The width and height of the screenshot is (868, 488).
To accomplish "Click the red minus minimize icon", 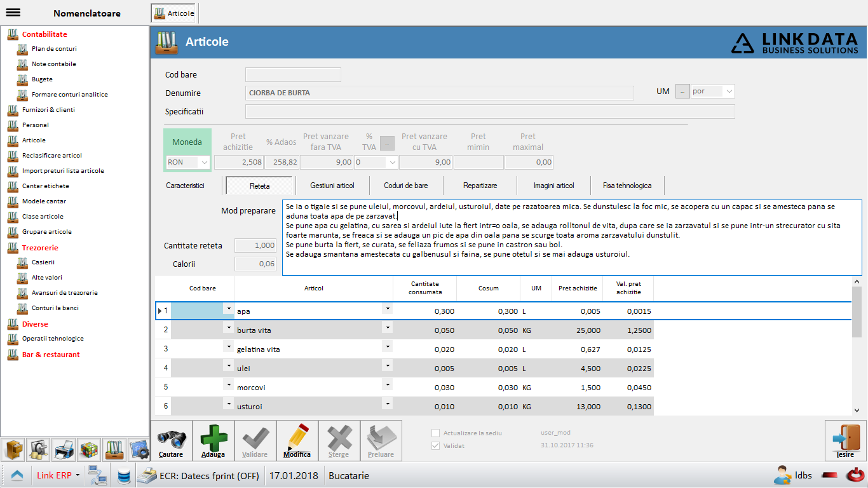I will coord(829,475).
